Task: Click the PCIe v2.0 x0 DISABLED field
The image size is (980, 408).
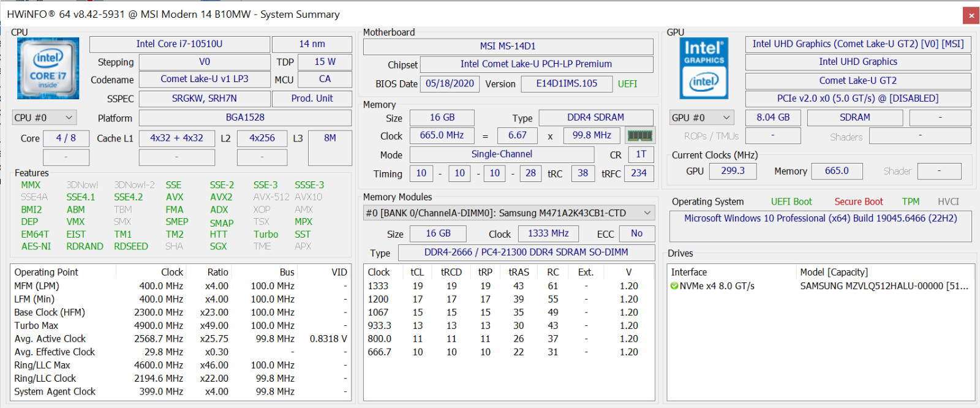Action: [858, 99]
